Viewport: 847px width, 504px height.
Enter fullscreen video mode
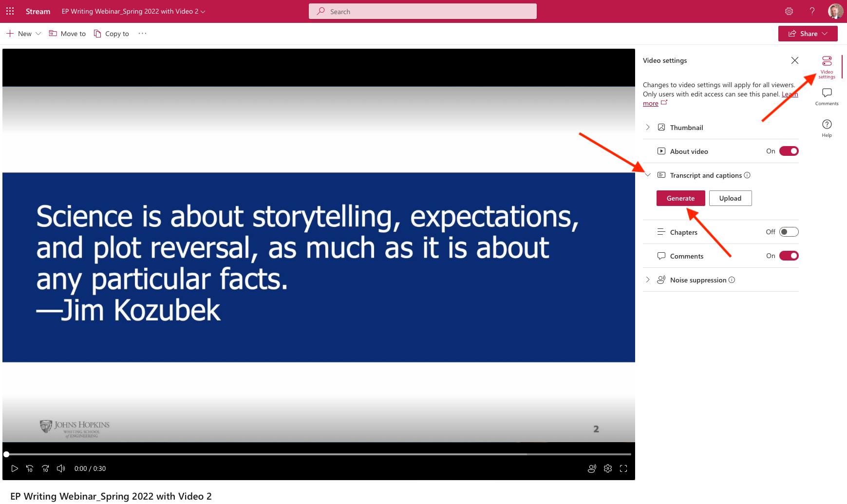623,468
